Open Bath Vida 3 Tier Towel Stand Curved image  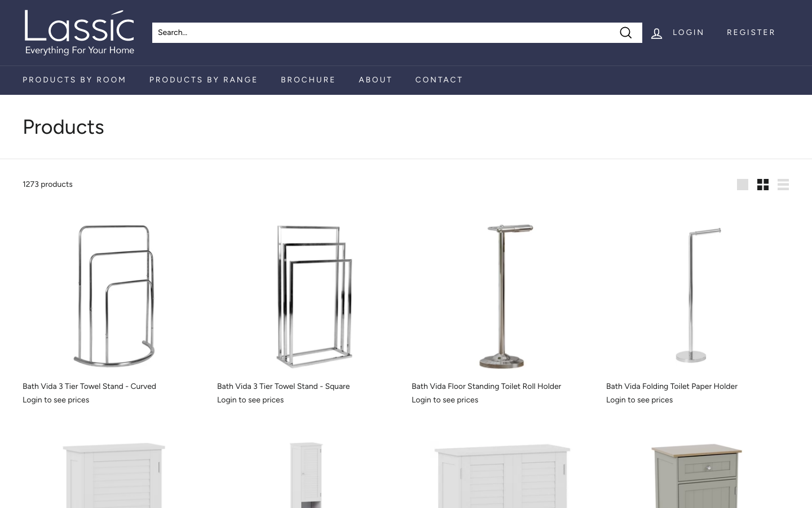click(x=114, y=296)
